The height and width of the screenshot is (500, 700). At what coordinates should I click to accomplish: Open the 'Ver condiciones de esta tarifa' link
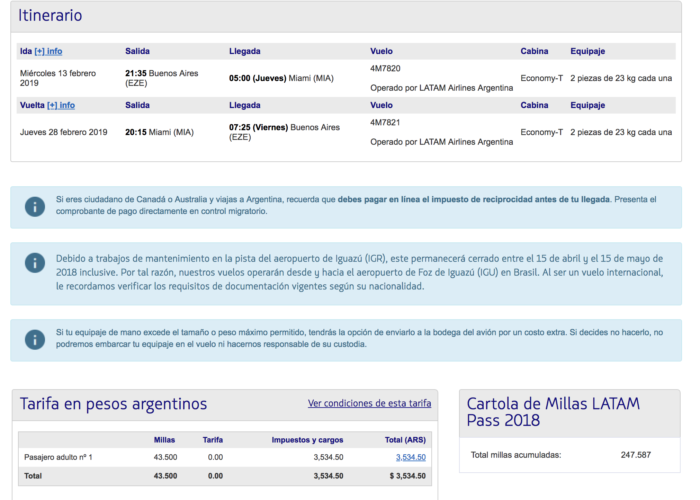[369, 404]
